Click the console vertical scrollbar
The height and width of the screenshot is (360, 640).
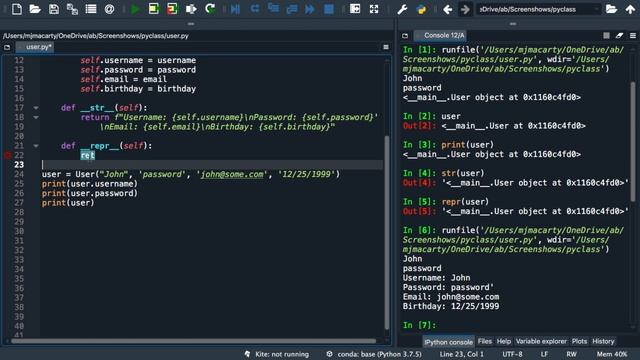[x=633, y=141]
